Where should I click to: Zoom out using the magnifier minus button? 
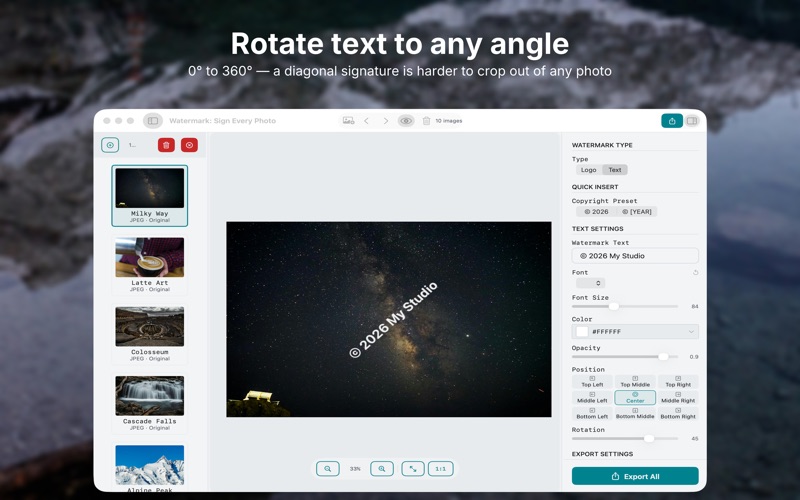[x=328, y=468]
